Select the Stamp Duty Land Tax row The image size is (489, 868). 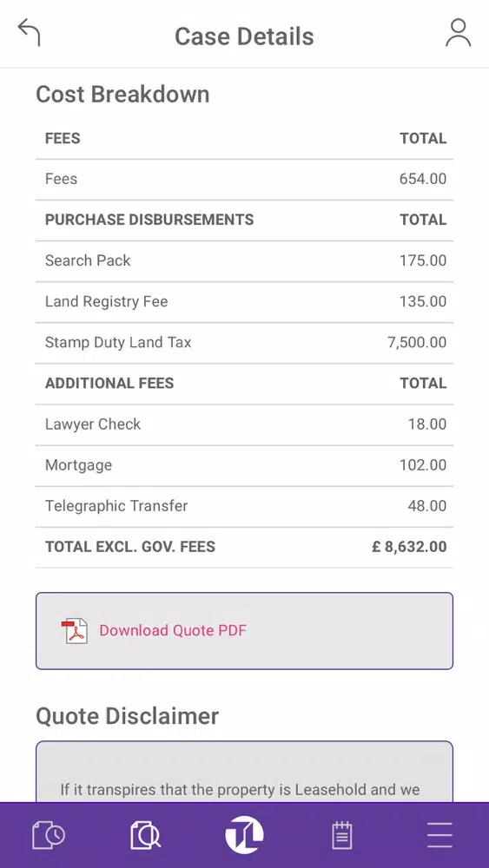244,343
